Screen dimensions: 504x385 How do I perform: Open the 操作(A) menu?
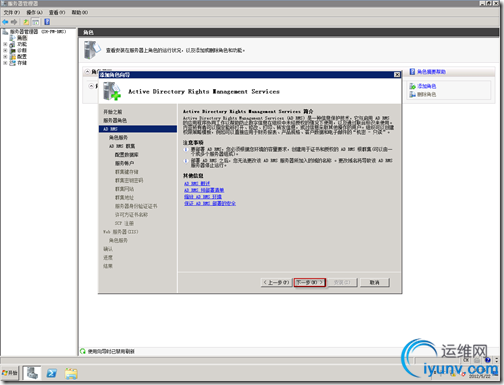point(35,12)
